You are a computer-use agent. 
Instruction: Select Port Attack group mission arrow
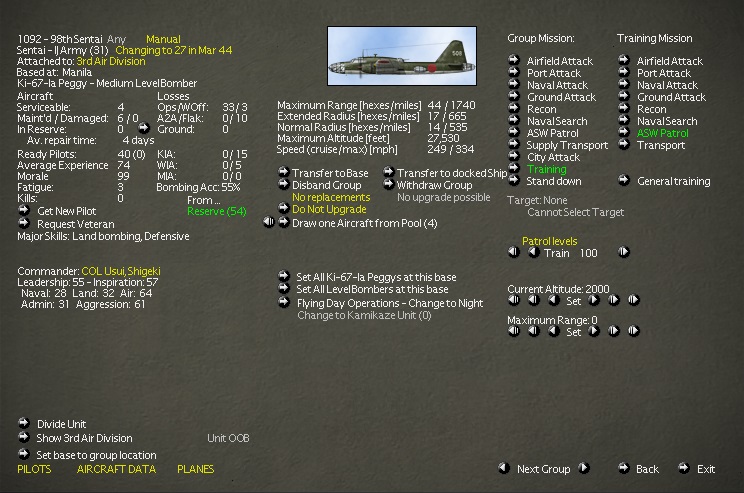(514, 72)
